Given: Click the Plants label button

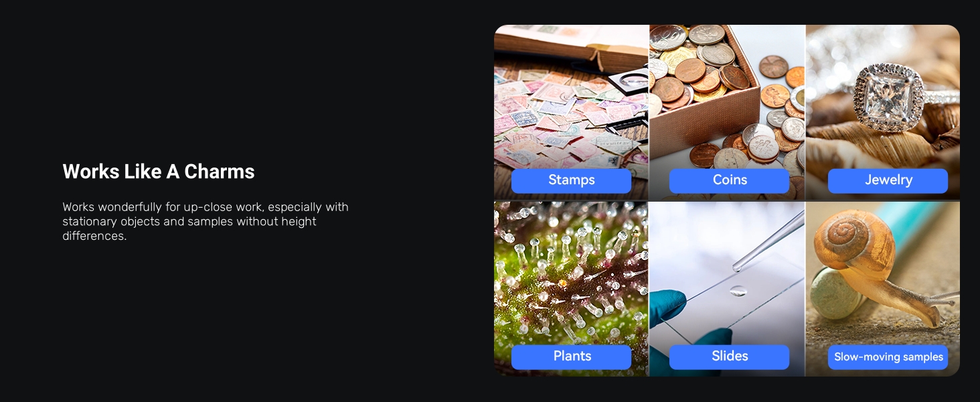Looking at the screenshot, I should [x=571, y=356].
